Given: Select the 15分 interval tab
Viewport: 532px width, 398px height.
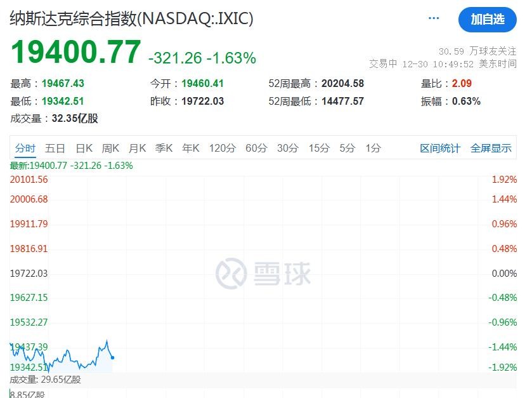Looking at the screenshot, I should pos(319,148).
